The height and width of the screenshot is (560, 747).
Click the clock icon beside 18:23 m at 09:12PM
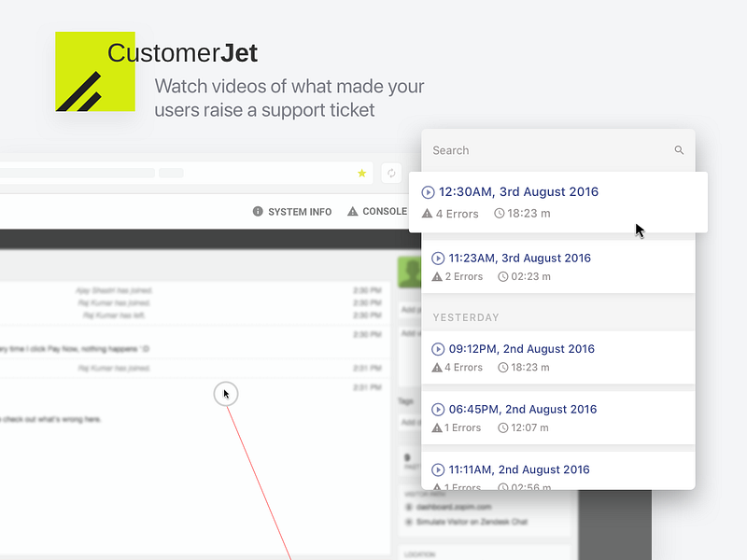click(x=503, y=368)
